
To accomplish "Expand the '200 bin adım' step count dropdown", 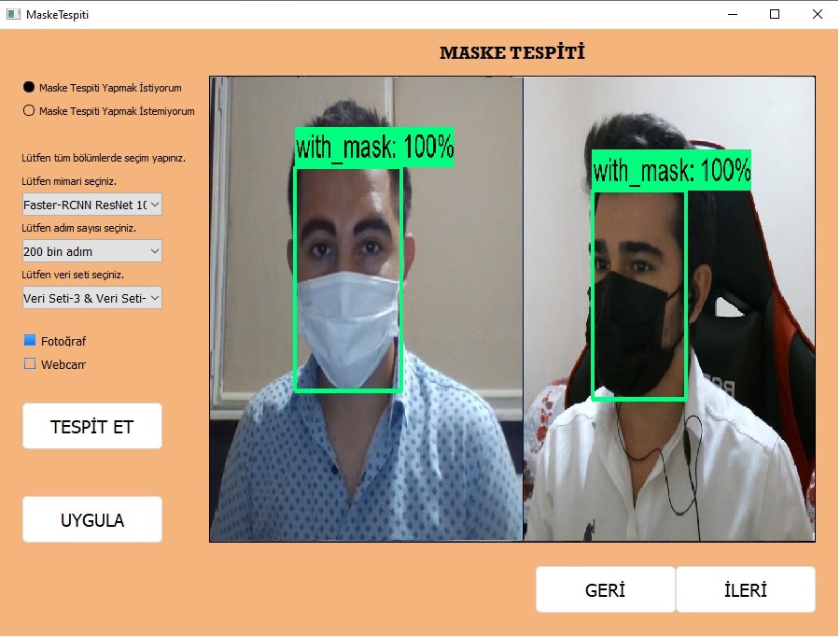I will pyautogui.click(x=92, y=251).
